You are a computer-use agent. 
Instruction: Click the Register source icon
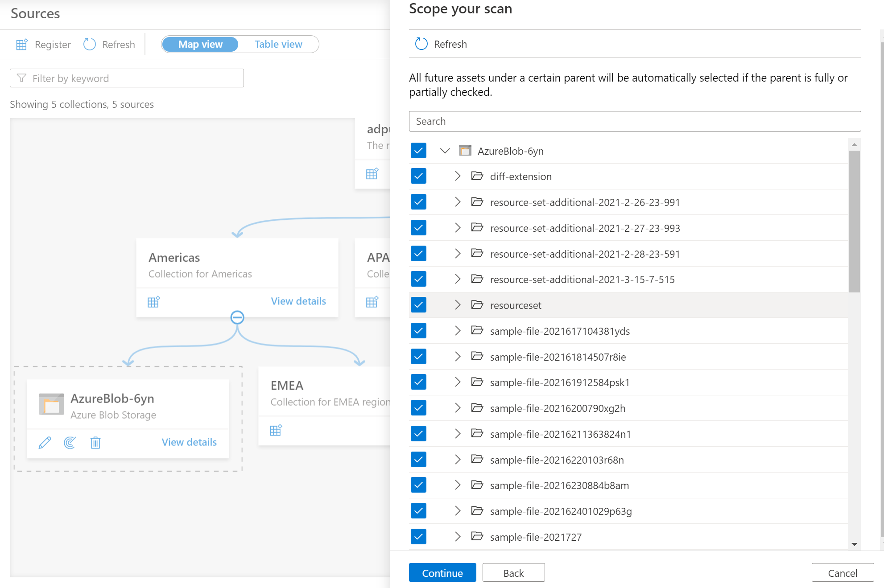pyautogui.click(x=22, y=44)
